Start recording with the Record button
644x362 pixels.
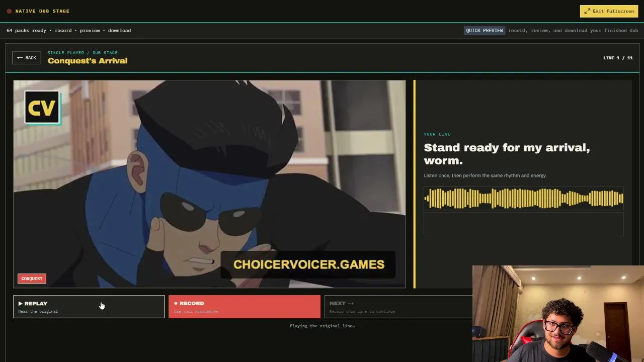point(245,307)
